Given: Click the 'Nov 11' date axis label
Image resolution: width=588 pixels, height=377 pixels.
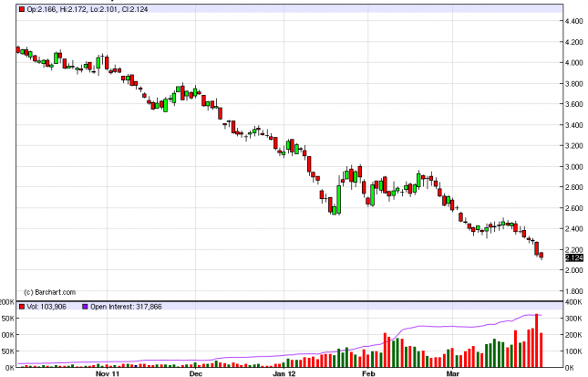Looking at the screenshot, I should click(108, 373).
